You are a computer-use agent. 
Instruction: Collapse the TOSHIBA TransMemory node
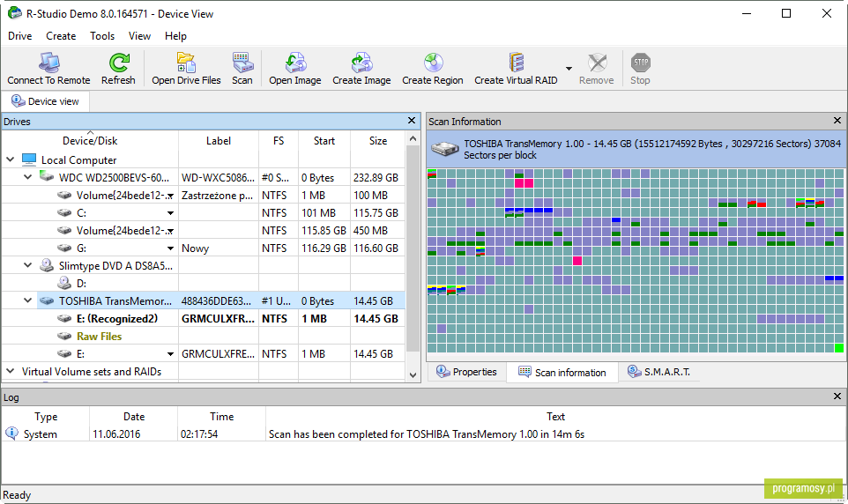tap(27, 300)
